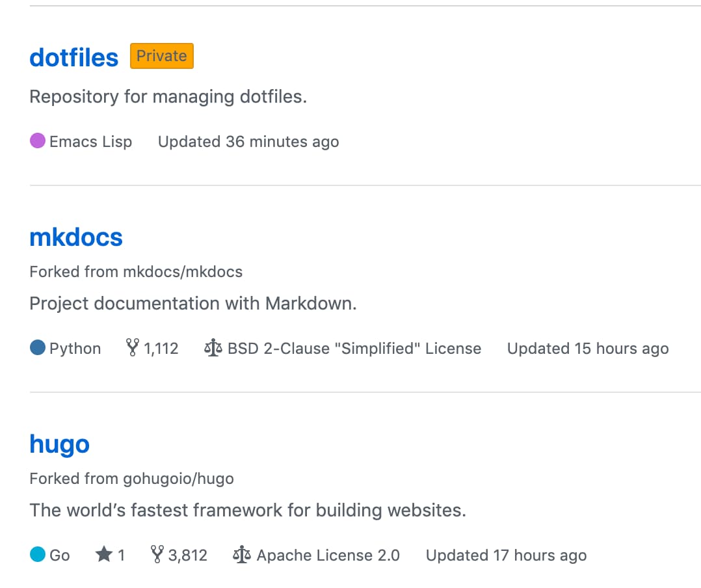Click the fork icon showing 3,812

tap(158, 554)
